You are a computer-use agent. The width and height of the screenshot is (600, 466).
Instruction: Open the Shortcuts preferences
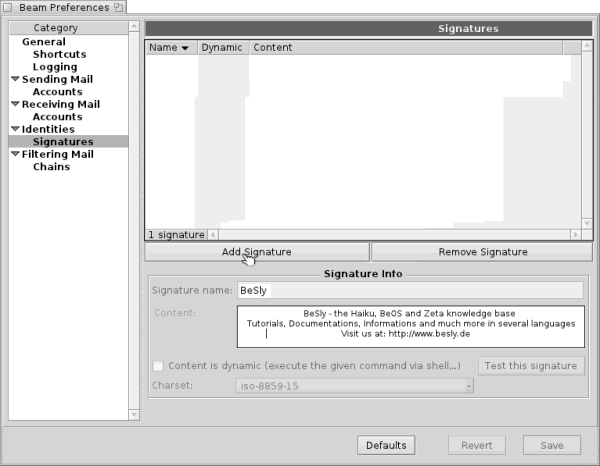[60, 55]
